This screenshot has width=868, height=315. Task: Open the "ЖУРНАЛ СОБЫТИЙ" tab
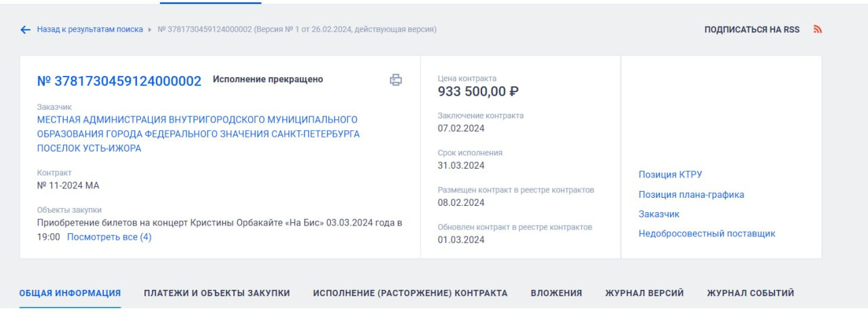click(750, 293)
